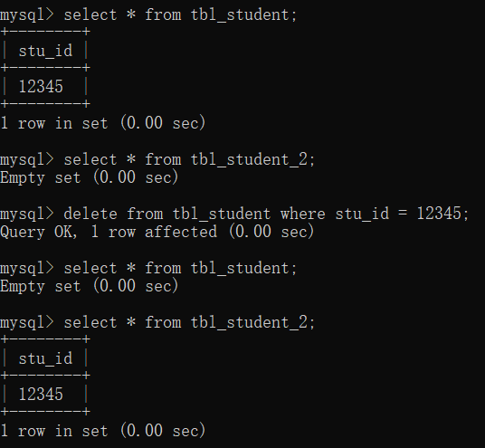Click the word 'where' in the delete command
The width and height of the screenshot is (485, 448).
click(303, 214)
